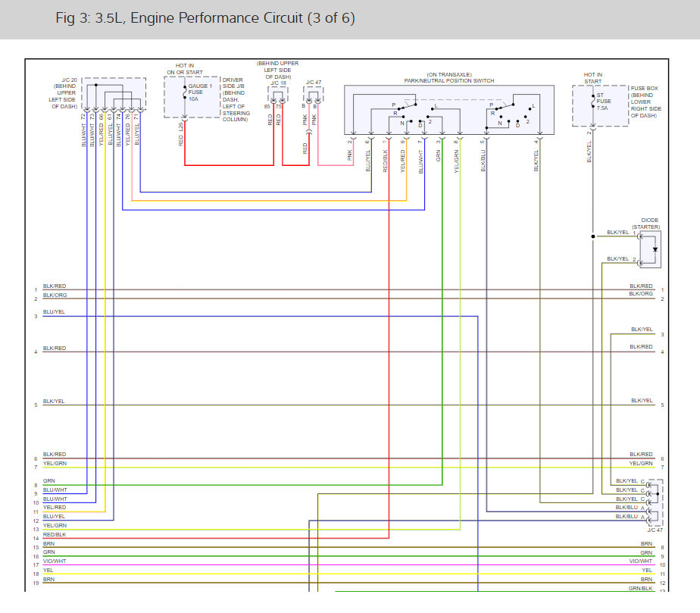This screenshot has height=613, width=700.
Task: Click the "BLK/BLU 5" vertical label at the switch
Action: pos(483,156)
